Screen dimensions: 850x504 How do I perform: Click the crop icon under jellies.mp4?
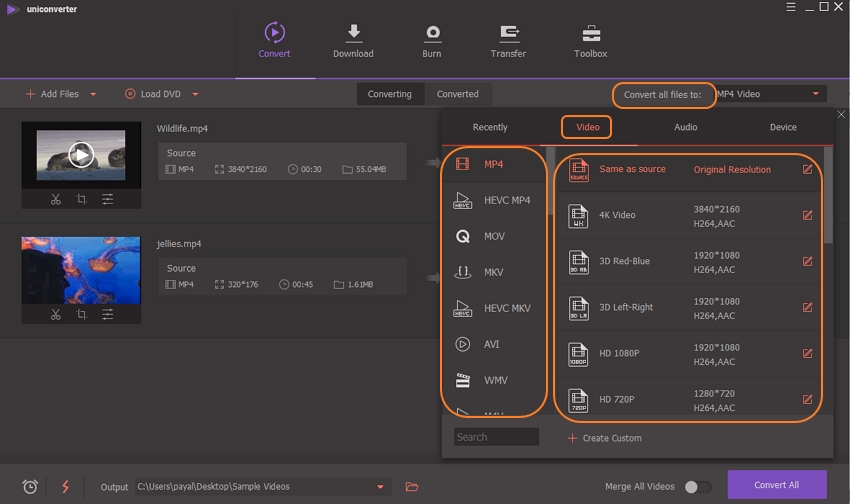tap(81, 314)
